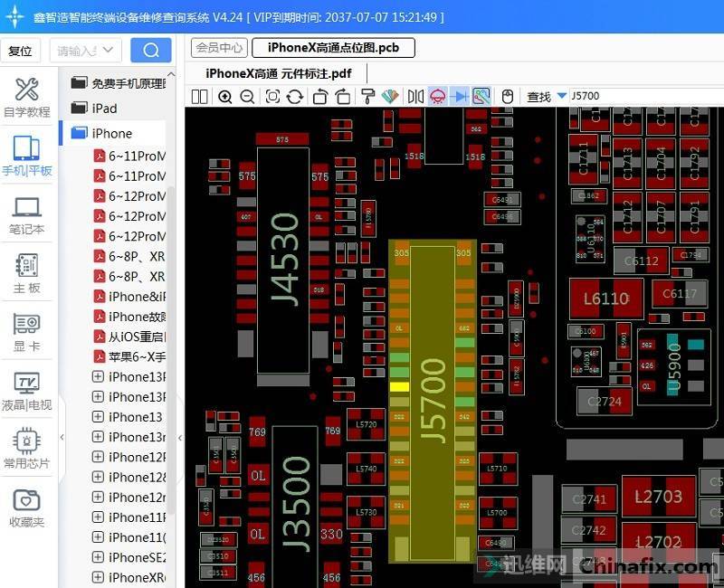This screenshot has width=724, height=588.
Task: Open the search input dropdown arrow
Action: pyautogui.click(x=110, y=51)
